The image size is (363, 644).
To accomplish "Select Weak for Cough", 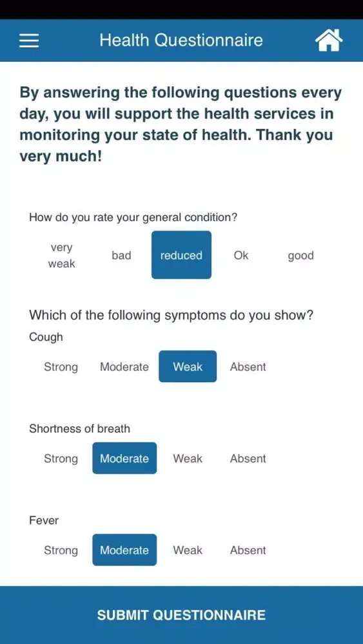I will pyautogui.click(x=188, y=366).
